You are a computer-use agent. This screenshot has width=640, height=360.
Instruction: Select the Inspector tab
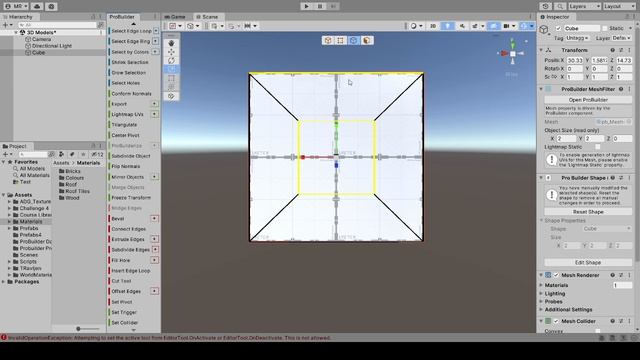tap(555, 17)
